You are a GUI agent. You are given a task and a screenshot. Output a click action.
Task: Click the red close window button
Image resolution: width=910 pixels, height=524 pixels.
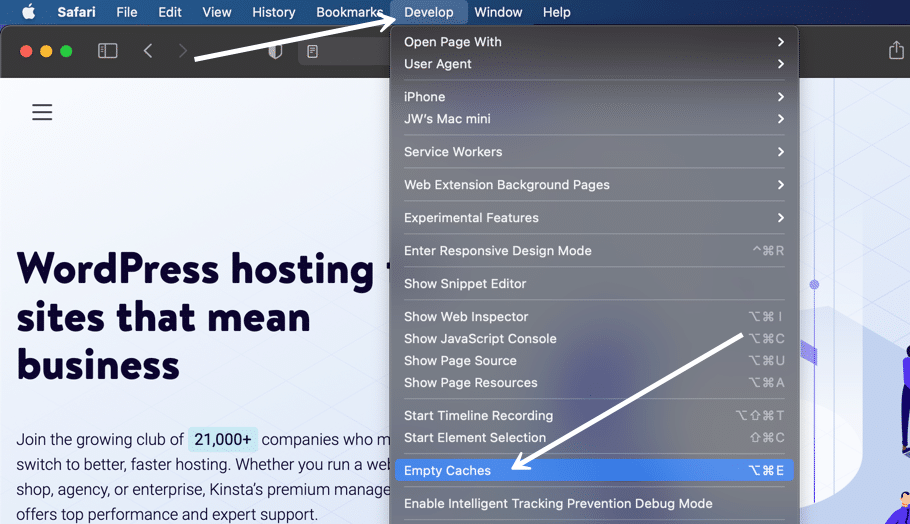point(26,51)
